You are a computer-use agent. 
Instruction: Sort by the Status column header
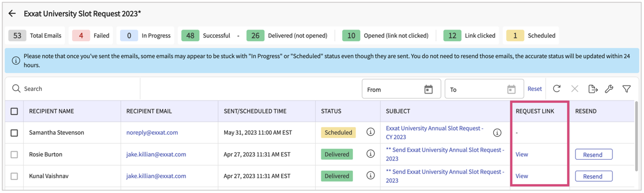(x=331, y=111)
